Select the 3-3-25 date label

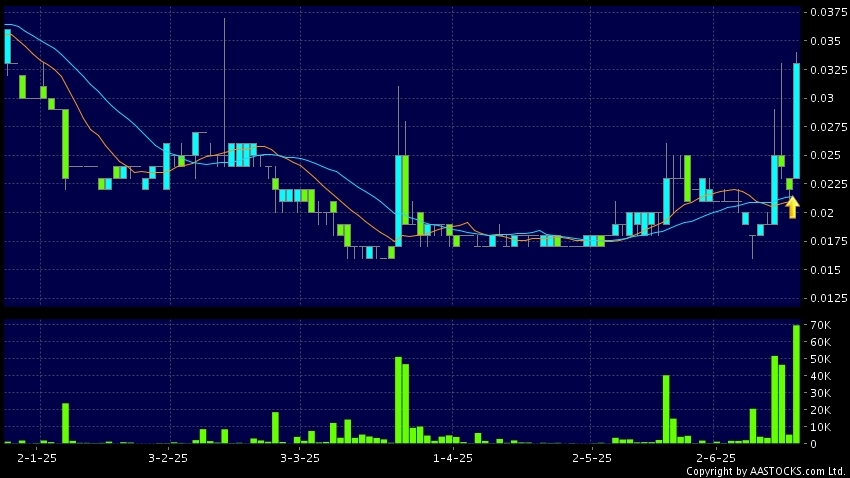300,458
